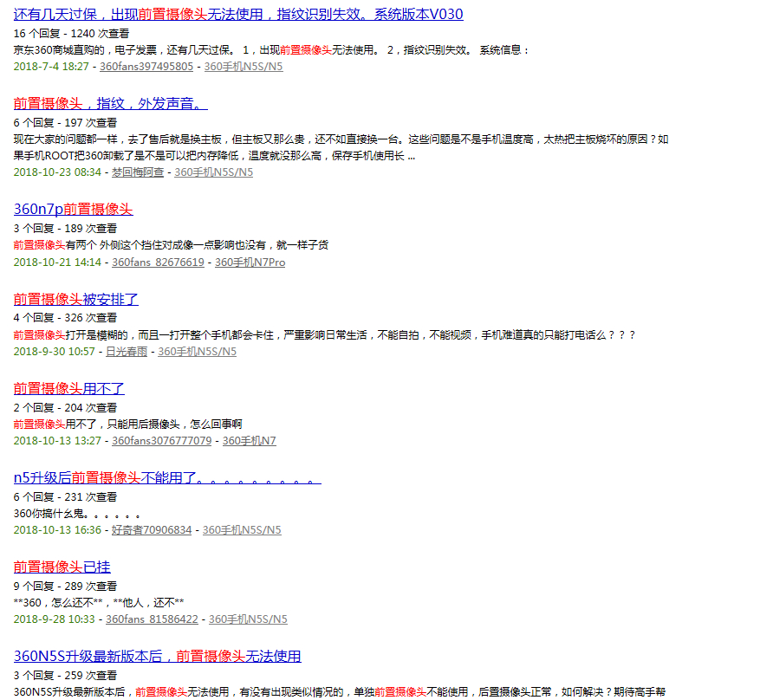Open post titled '前置摄像头用不了'

(68, 388)
